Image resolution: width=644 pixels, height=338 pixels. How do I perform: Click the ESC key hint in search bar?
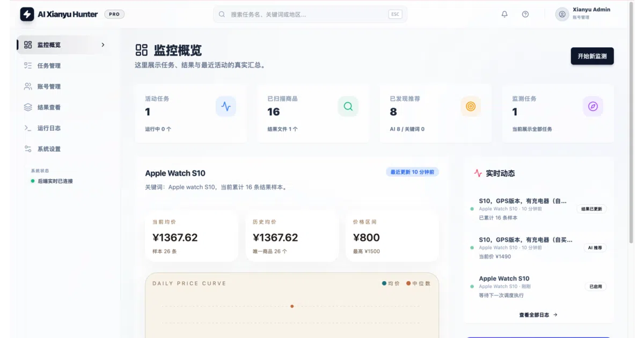[x=395, y=14]
